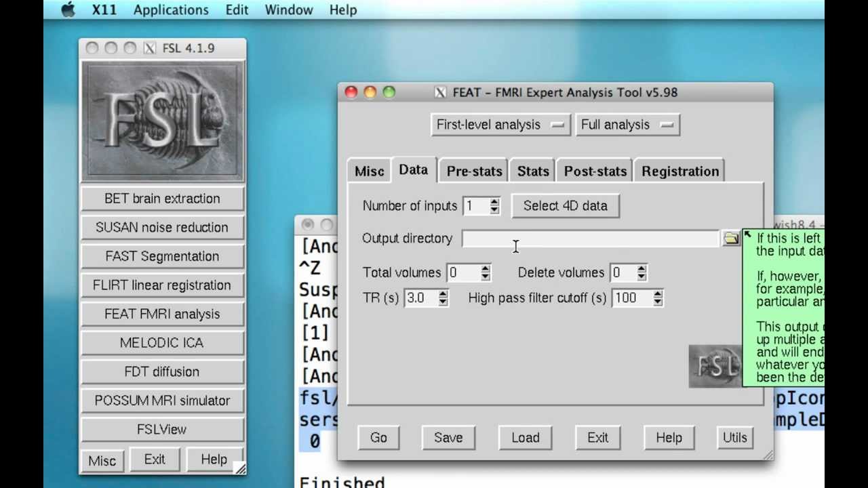Adjust the TR (s) spinner arrows

(443, 298)
